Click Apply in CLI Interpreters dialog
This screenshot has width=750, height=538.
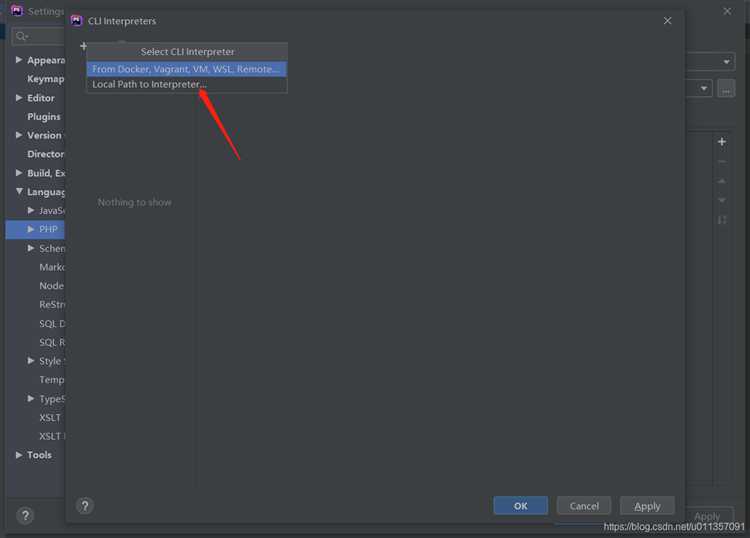pyautogui.click(x=647, y=505)
